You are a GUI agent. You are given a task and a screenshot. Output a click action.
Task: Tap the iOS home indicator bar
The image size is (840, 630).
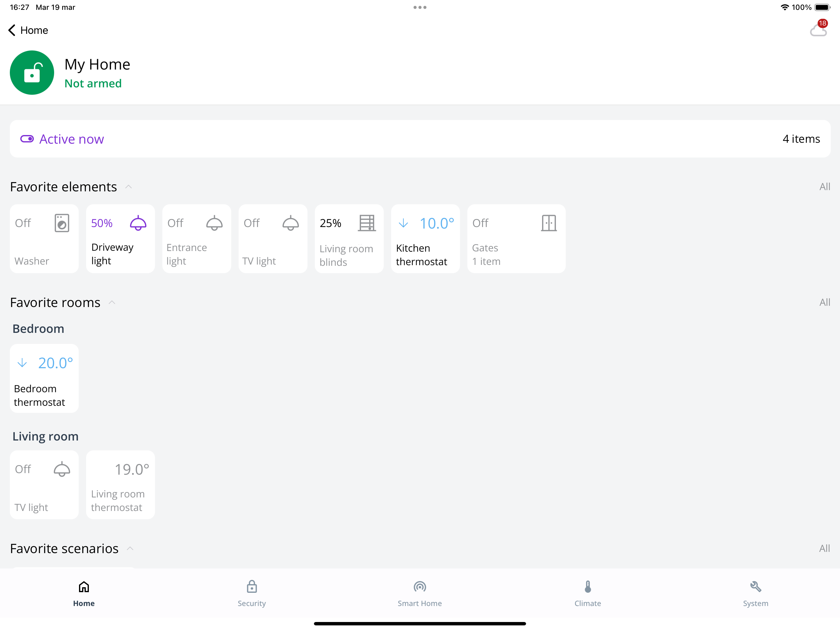click(420, 624)
